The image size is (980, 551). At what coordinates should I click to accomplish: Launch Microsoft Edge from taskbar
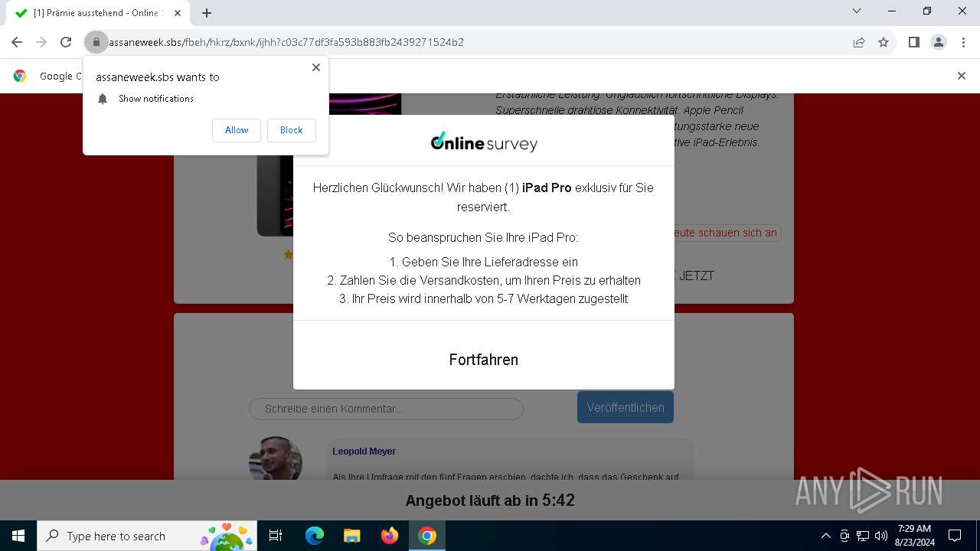point(315,536)
